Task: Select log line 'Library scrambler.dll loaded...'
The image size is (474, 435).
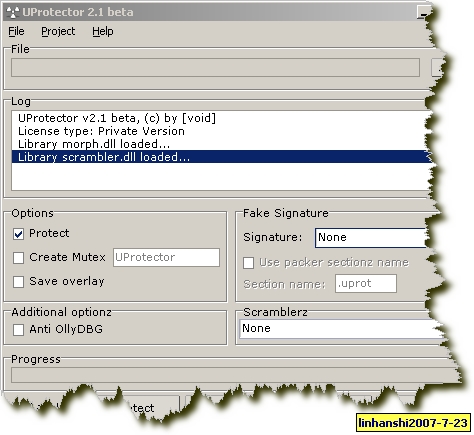Action: pyautogui.click(x=222, y=157)
